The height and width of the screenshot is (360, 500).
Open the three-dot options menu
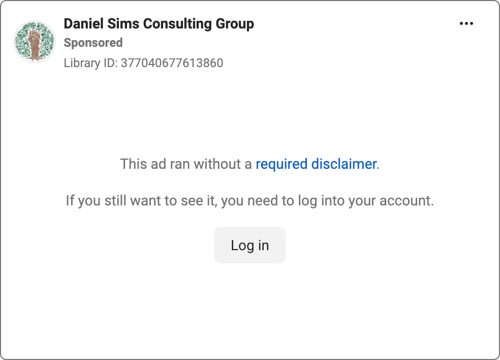pyautogui.click(x=466, y=23)
